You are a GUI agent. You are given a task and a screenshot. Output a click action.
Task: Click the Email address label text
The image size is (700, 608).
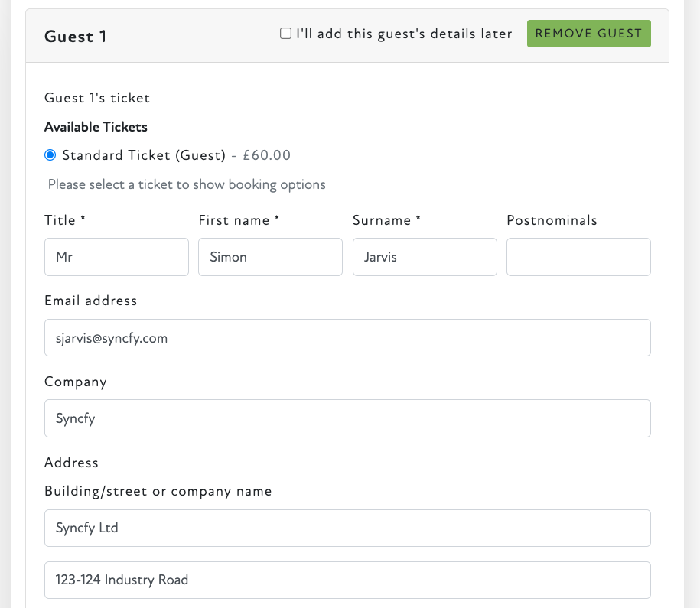pos(90,301)
